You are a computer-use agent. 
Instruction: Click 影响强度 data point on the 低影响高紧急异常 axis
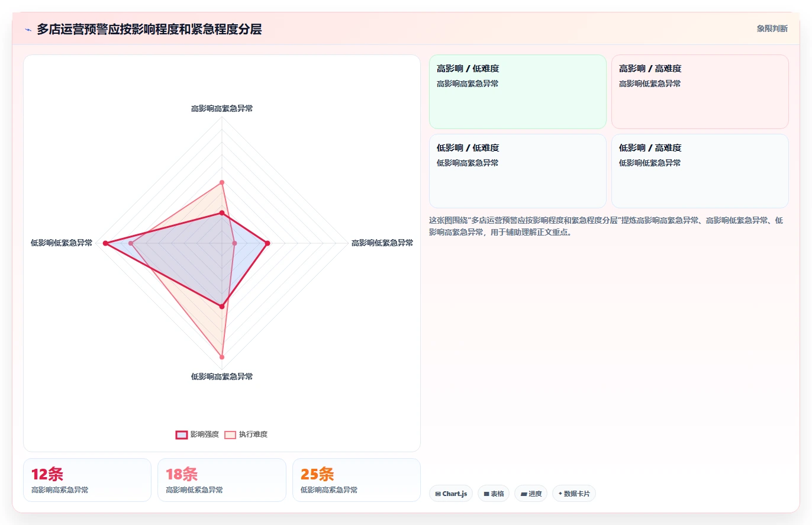tap(222, 306)
